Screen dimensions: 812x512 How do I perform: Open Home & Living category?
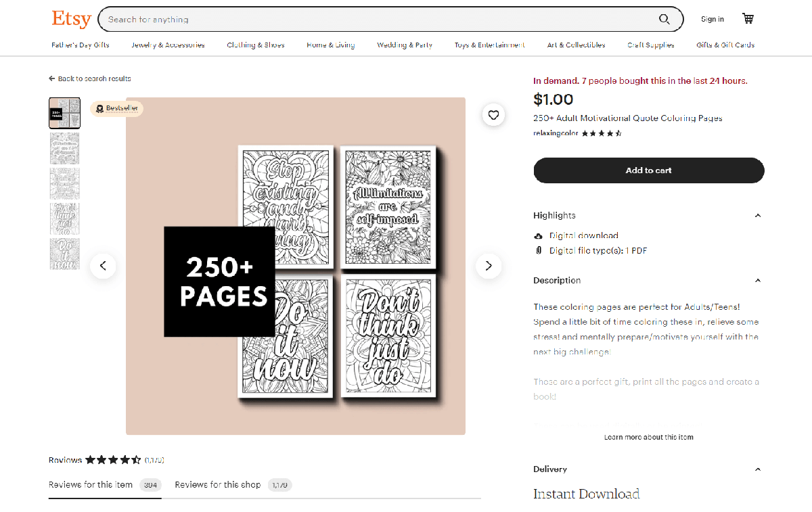point(330,45)
